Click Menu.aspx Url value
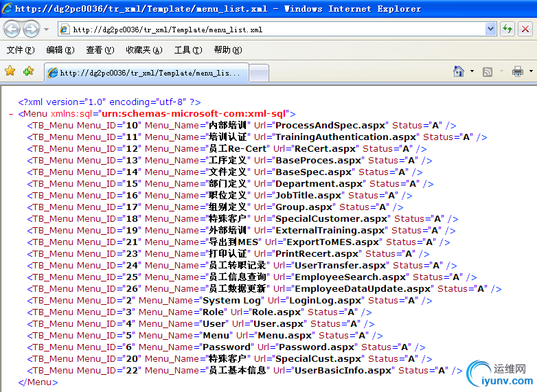 284,335
